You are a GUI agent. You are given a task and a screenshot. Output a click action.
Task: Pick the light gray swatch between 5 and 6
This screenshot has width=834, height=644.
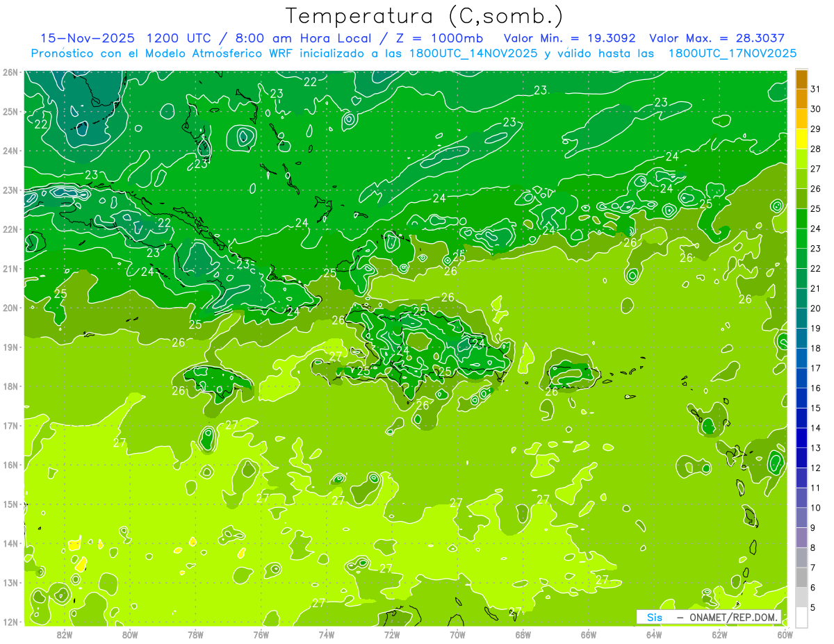point(801,597)
